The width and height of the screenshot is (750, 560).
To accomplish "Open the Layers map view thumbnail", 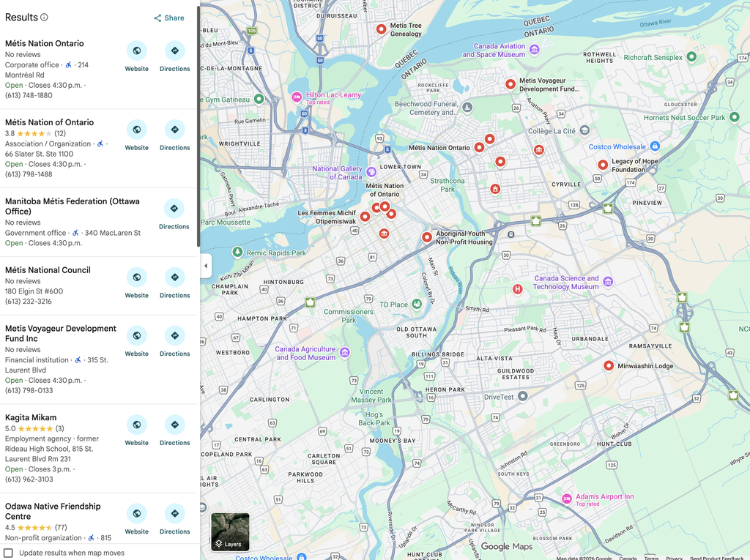I will (230, 531).
